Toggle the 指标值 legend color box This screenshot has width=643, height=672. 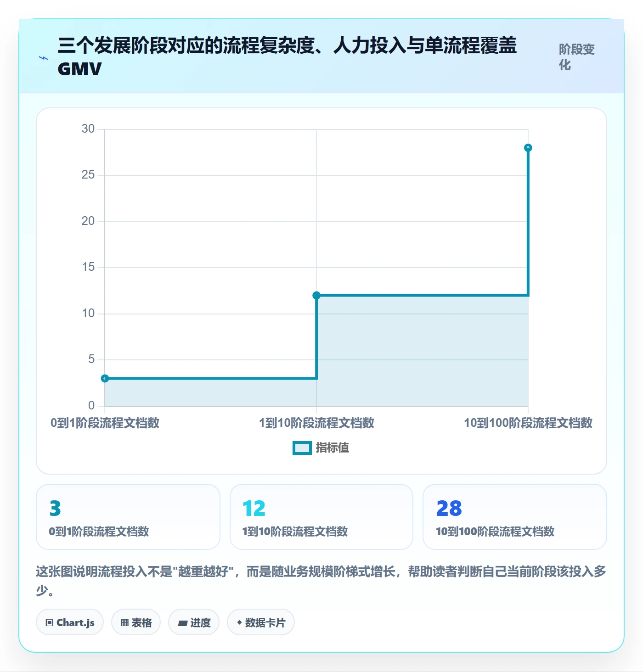302,448
